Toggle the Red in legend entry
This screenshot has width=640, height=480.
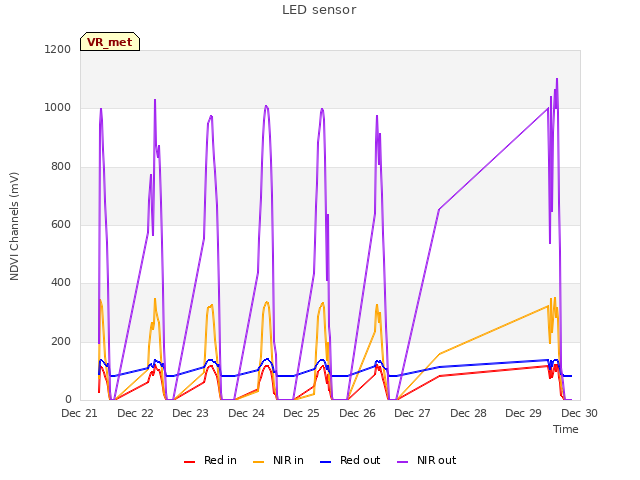(x=210, y=460)
